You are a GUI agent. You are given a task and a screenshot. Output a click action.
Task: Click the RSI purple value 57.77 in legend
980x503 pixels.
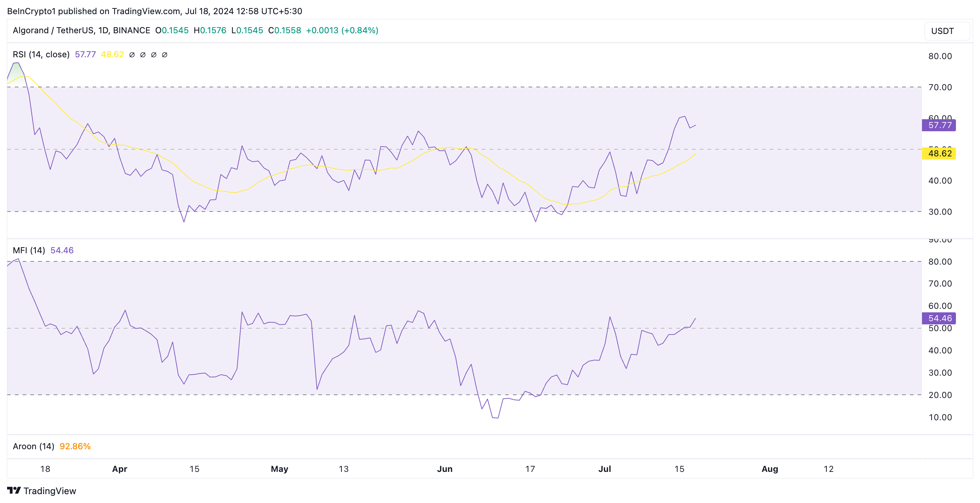click(x=85, y=54)
